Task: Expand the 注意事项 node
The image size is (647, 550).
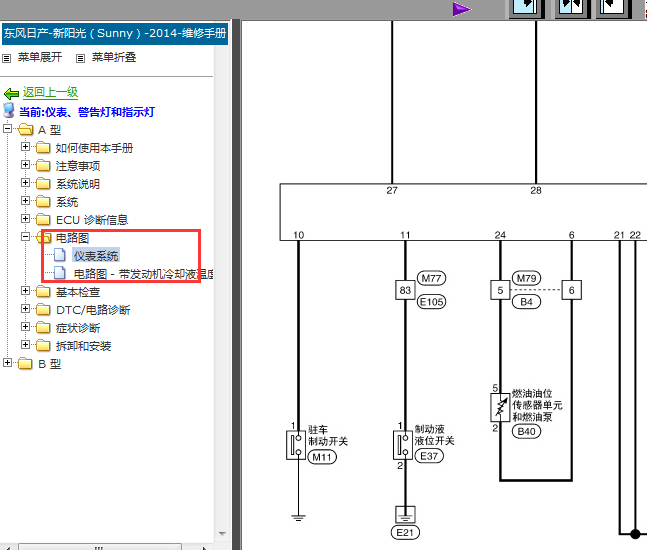Action: 25,165
